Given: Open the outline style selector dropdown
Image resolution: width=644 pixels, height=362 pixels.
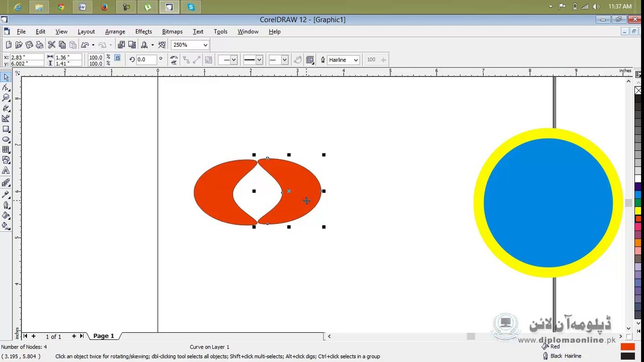Looking at the screenshot, I should coord(259,60).
